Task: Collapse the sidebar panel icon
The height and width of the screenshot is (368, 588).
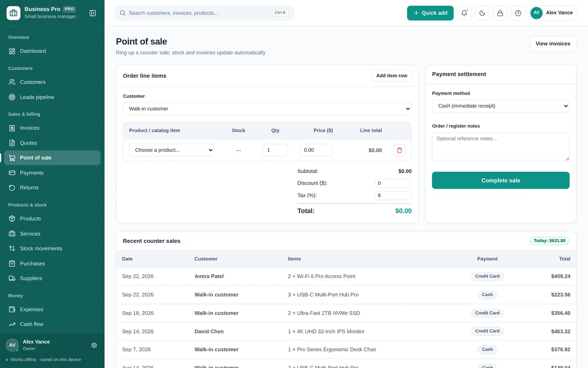Action: [93, 13]
